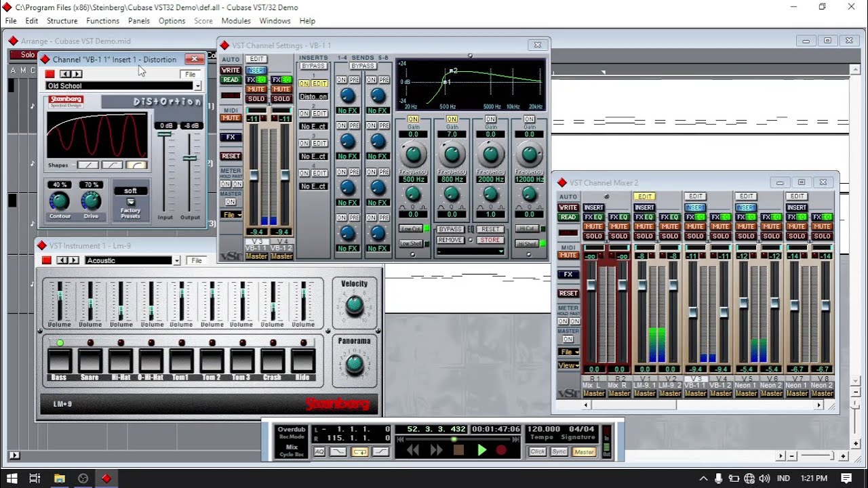Select the leftmost linear distortion shape

pos(87,165)
